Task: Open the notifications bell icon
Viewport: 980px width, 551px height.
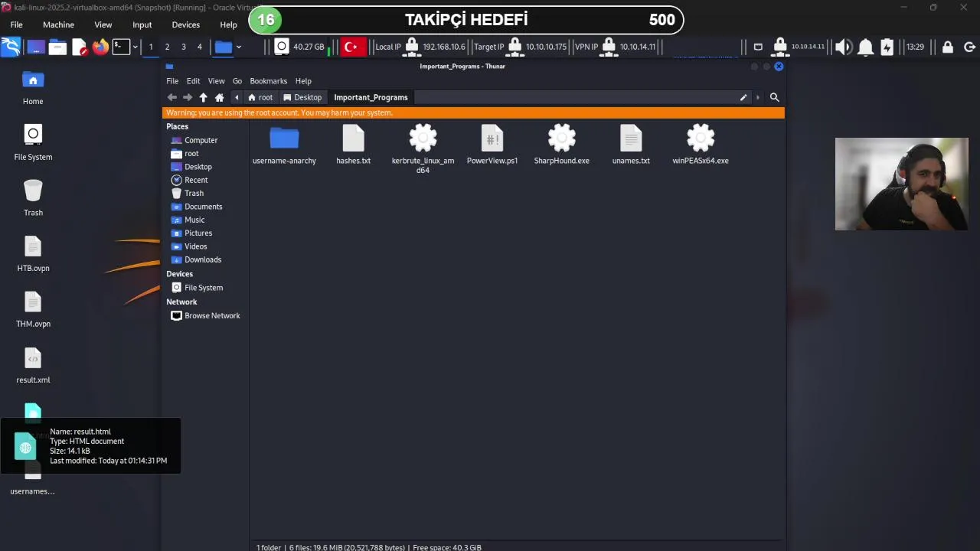Action: pyautogui.click(x=866, y=47)
